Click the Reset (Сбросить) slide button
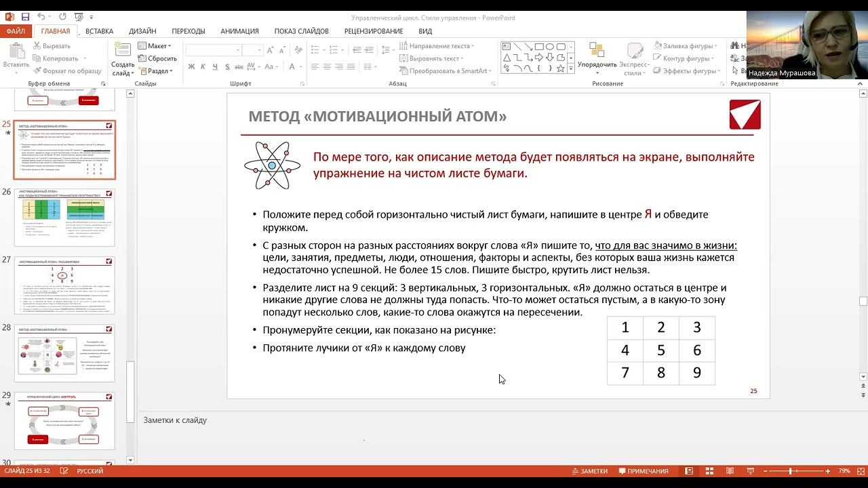868x488 pixels. (157, 58)
